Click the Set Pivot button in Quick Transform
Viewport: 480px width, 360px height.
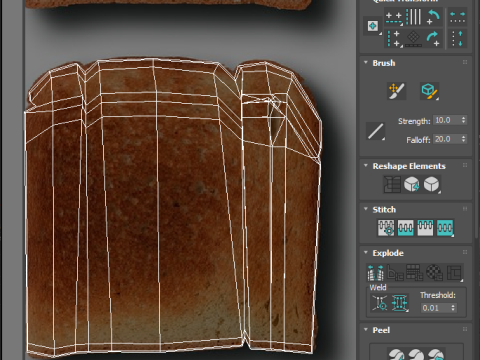pos(373,26)
